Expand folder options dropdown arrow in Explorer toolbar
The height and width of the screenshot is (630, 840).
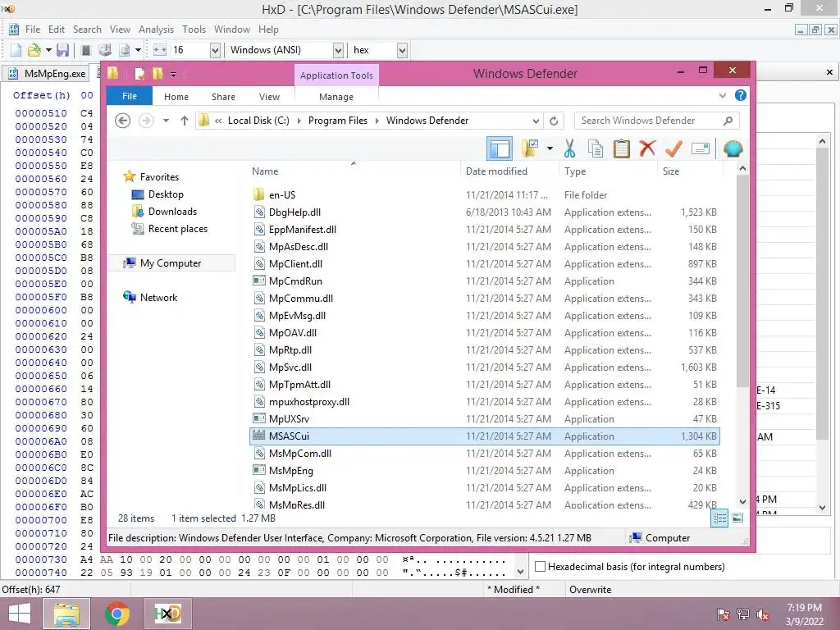(x=550, y=148)
